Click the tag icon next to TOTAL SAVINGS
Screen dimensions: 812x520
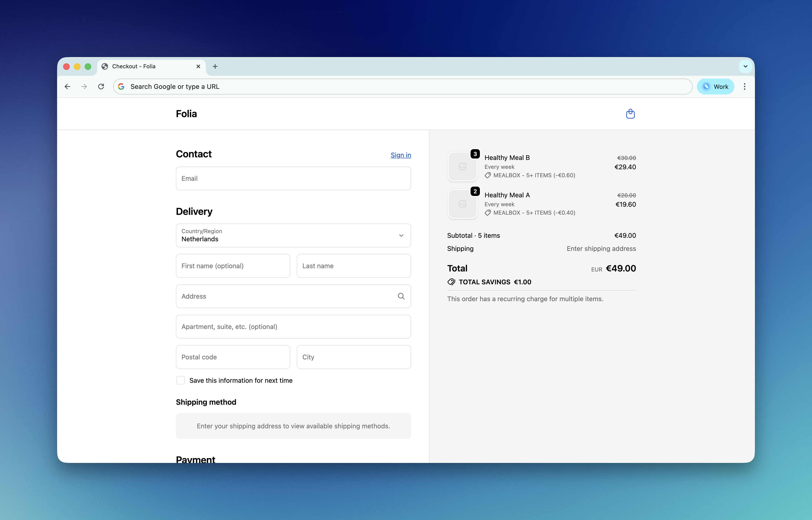(x=451, y=282)
